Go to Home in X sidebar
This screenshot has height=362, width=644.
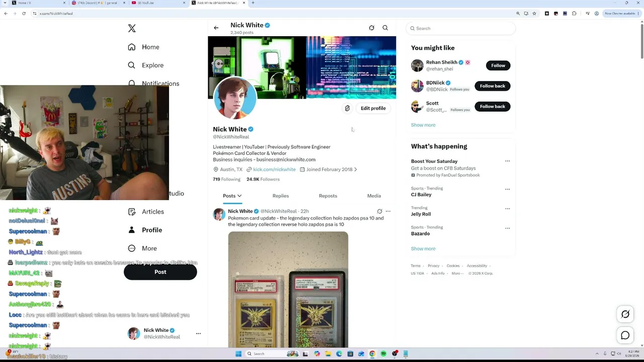pyautogui.click(x=144, y=47)
